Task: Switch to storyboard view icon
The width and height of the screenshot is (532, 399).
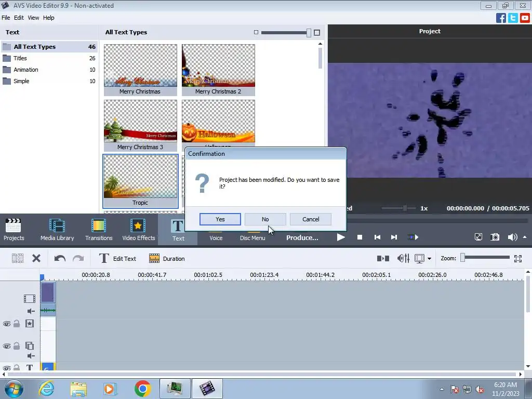Action: tap(383, 259)
